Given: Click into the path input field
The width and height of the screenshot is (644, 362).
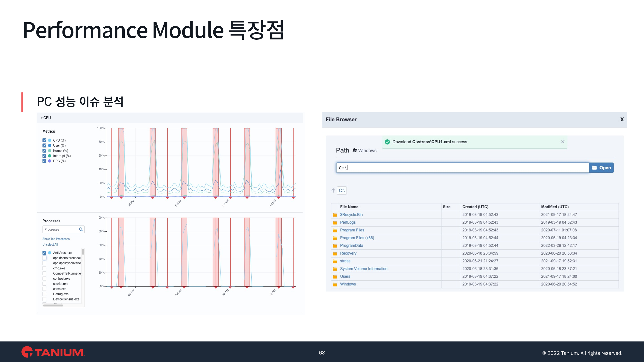Looking at the screenshot, I should (x=462, y=168).
